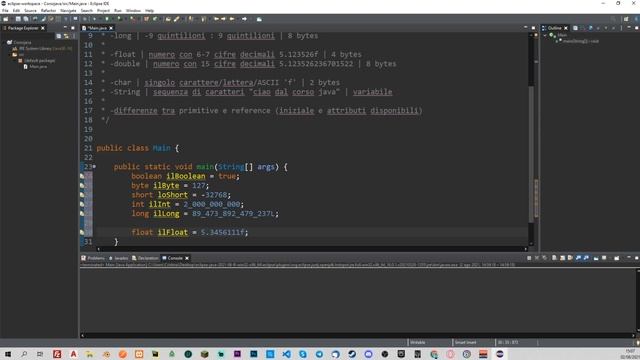The image size is (640, 360).
Task: Open the File menu
Action: pyautogui.click(x=5, y=11)
